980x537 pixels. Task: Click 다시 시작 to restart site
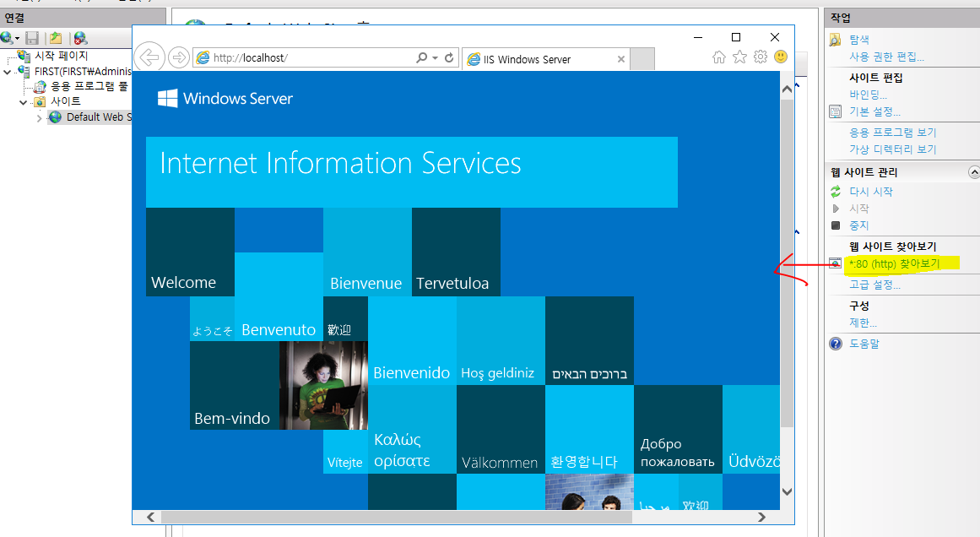click(870, 192)
